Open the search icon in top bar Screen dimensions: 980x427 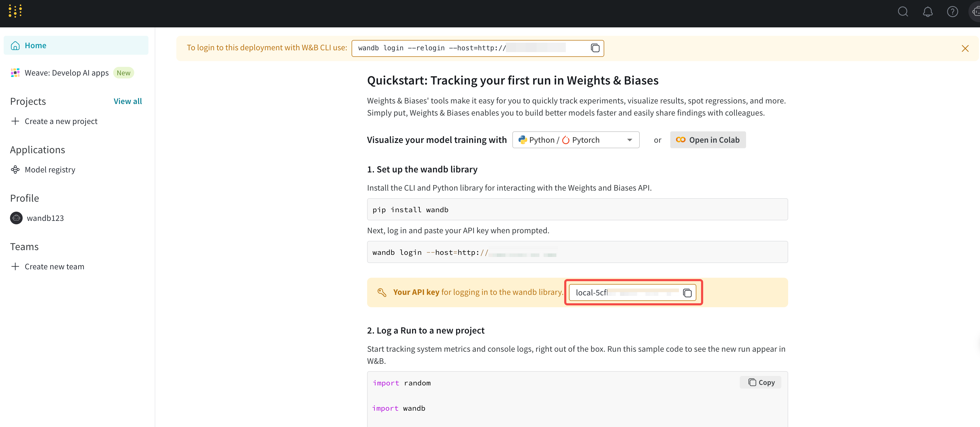pyautogui.click(x=903, y=12)
